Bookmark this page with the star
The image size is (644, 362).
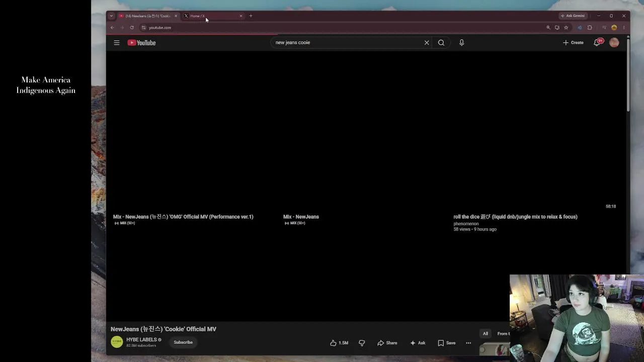click(x=566, y=28)
